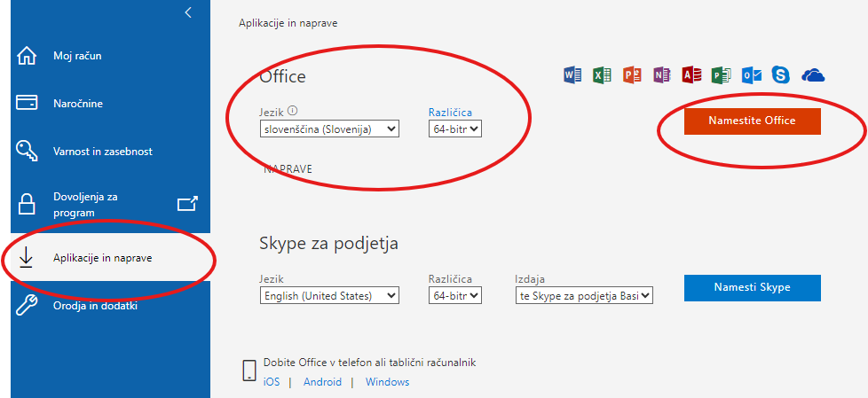This screenshot has height=398, width=868.
Task: Click the key icon for Varnost in zasebnost
Action: point(27,151)
